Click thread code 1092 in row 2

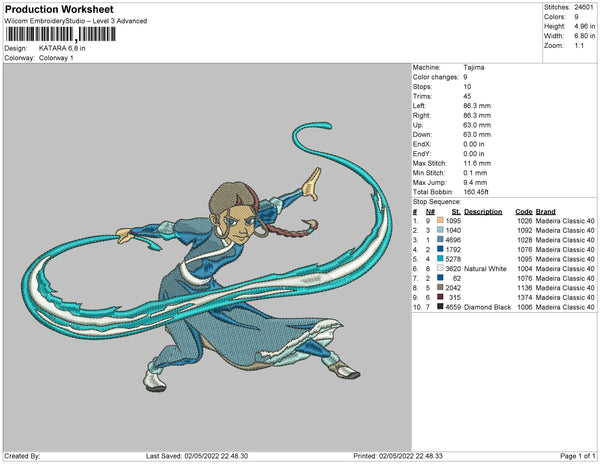pyautogui.click(x=525, y=230)
